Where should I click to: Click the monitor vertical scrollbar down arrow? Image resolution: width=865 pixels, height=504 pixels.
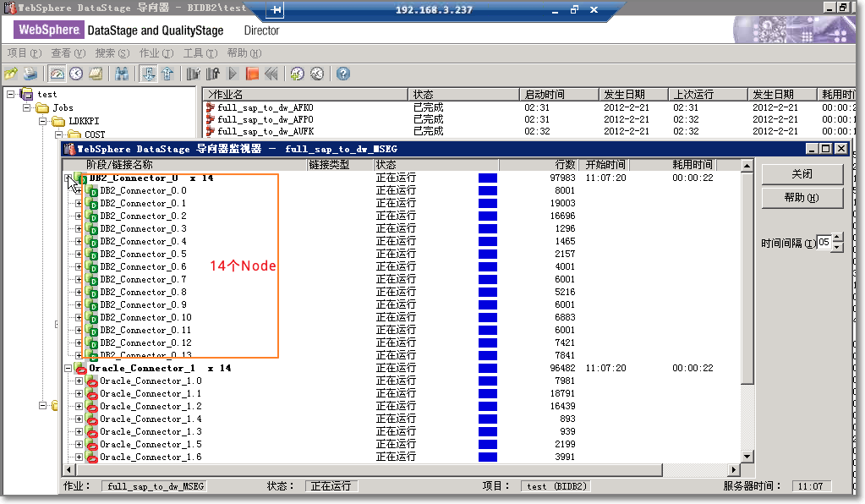[x=747, y=457]
